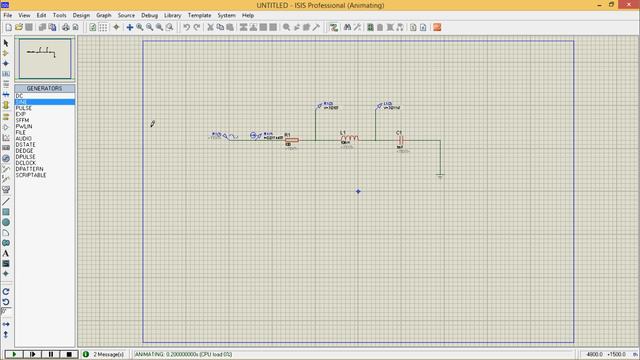Select Virtual Instruments mode
640x360 pixels.
pyautogui.click(x=6, y=190)
